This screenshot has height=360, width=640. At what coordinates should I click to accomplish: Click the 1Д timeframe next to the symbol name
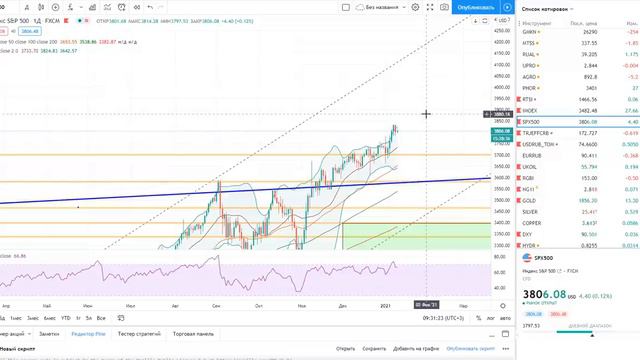coord(37,21)
